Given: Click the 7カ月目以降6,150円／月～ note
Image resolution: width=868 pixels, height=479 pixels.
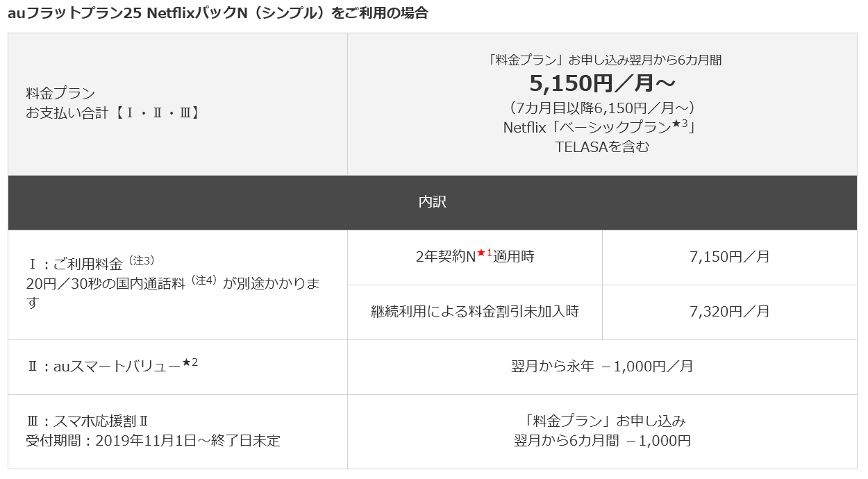Looking at the screenshot, I should [x=602, y=108].
